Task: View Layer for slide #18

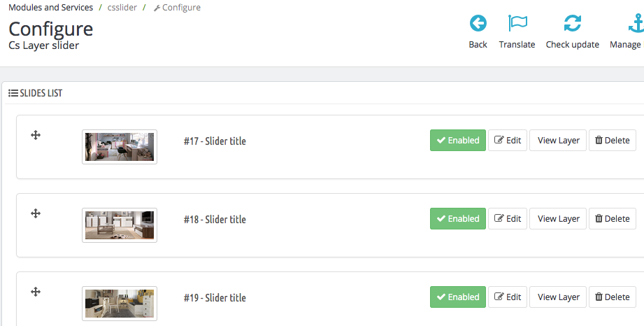Action: pyautogui.click(x=558, y=218)
